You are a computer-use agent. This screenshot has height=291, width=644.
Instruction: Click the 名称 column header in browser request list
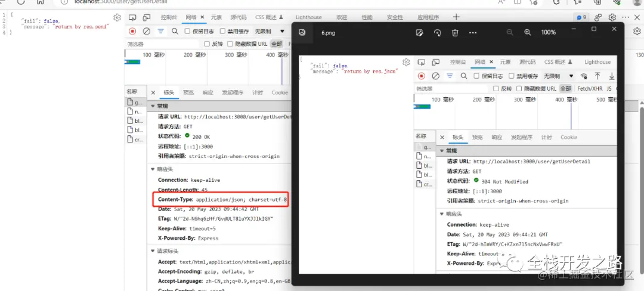point(132,91)
